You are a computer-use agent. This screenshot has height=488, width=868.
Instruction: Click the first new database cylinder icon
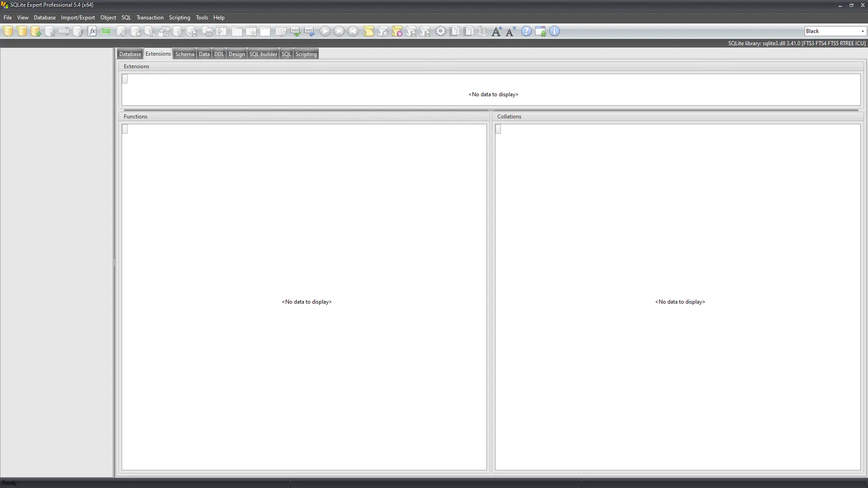(x=8, y=31)
